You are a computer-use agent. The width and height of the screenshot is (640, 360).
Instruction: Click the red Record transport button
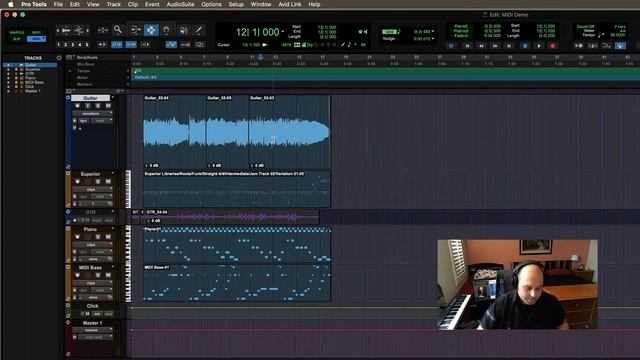[553, 46]
